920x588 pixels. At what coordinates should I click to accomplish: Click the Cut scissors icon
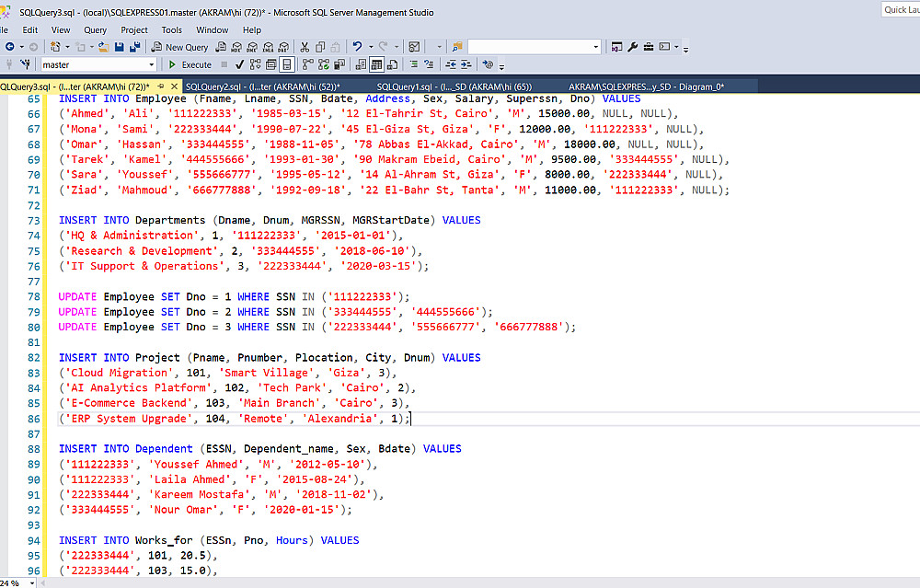tap(305, 47)
